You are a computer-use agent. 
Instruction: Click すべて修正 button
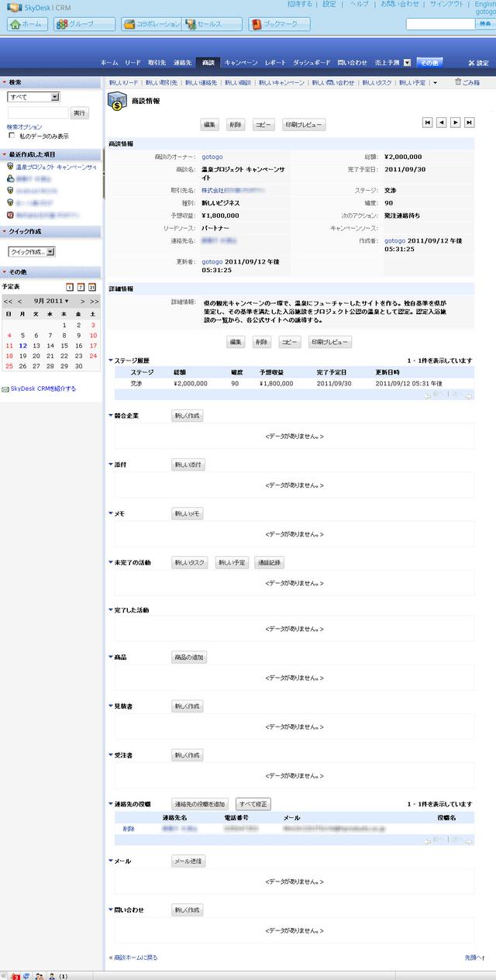[x=253, y=805]
